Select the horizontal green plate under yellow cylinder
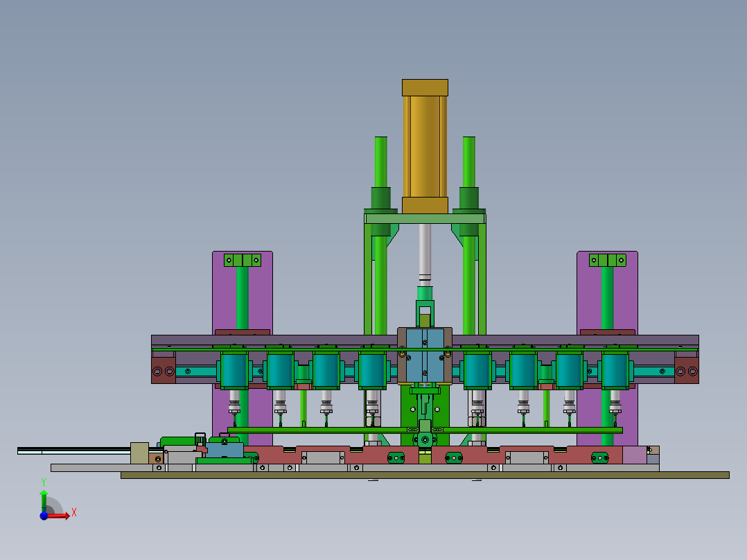This screenshot has height=560, width=747. 425,219
